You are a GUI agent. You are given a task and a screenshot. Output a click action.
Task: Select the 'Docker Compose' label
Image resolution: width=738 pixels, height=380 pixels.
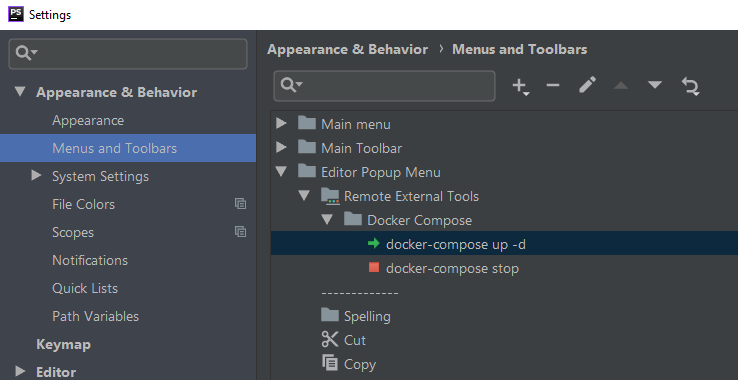pos(419,220)
